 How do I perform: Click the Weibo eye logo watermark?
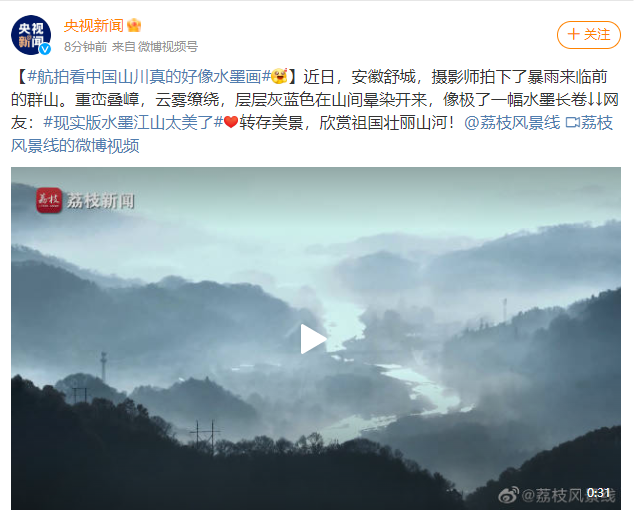(x=508, y=495)
